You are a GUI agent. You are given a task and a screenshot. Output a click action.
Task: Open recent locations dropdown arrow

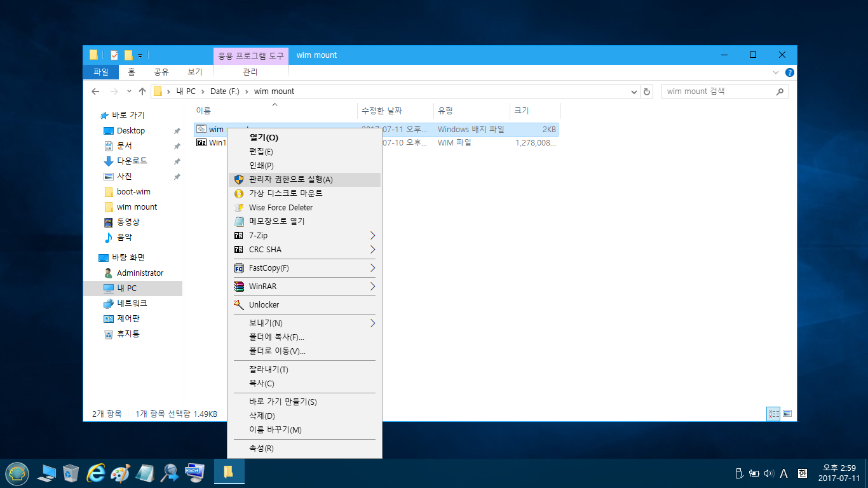tap(129, 91)
